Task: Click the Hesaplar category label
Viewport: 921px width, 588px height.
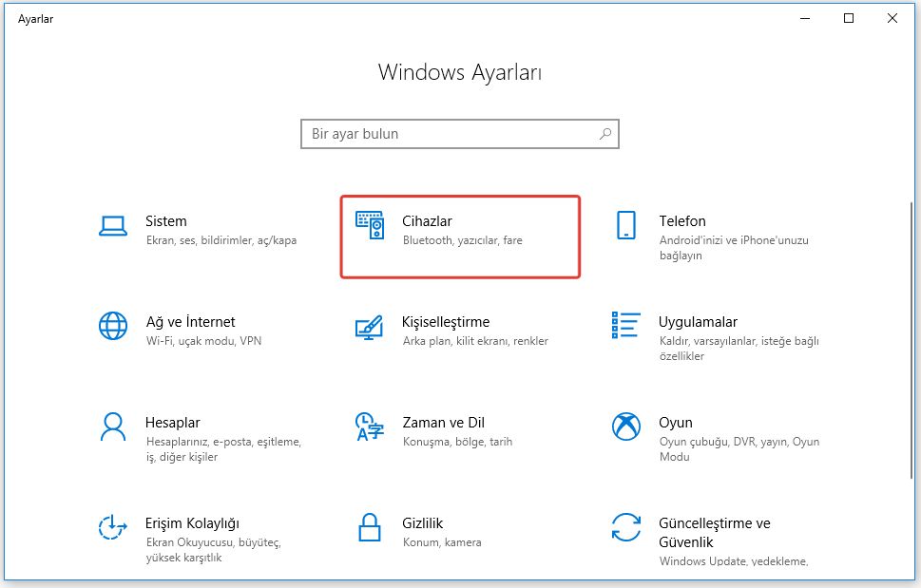Action: click(x=172, y=423)
